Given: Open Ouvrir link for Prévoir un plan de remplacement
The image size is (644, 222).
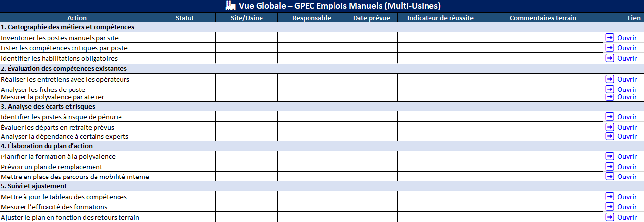Looking at the screenshot, I should tap(626, 167).
